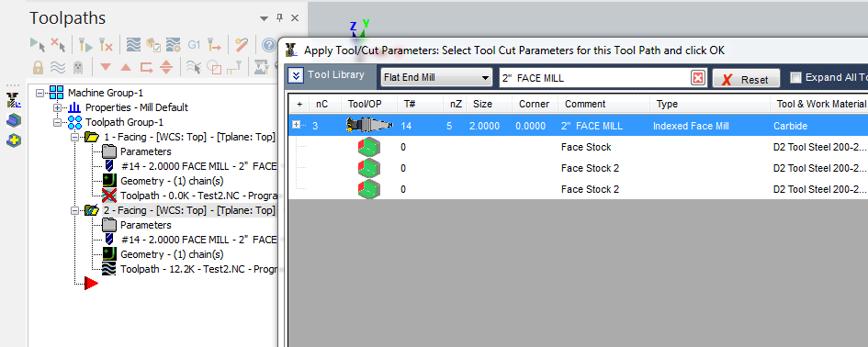Select the Face Stock operation row
868x347 pixels.
point(578,147)
